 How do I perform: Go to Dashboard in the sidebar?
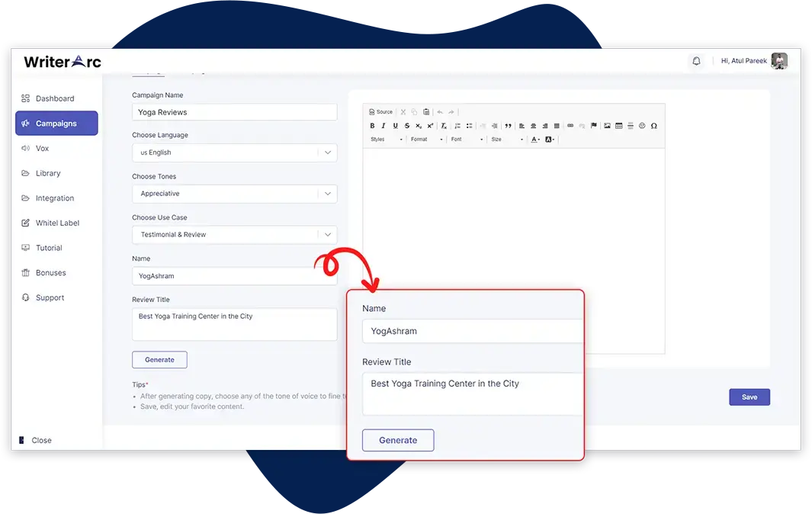point(55,98)
